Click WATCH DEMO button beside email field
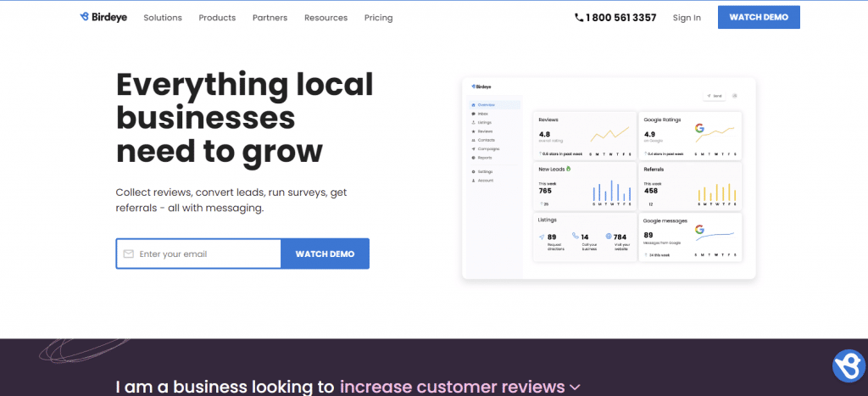The height and width of the screenshot is (396, 868). click(x=325, y=254)
